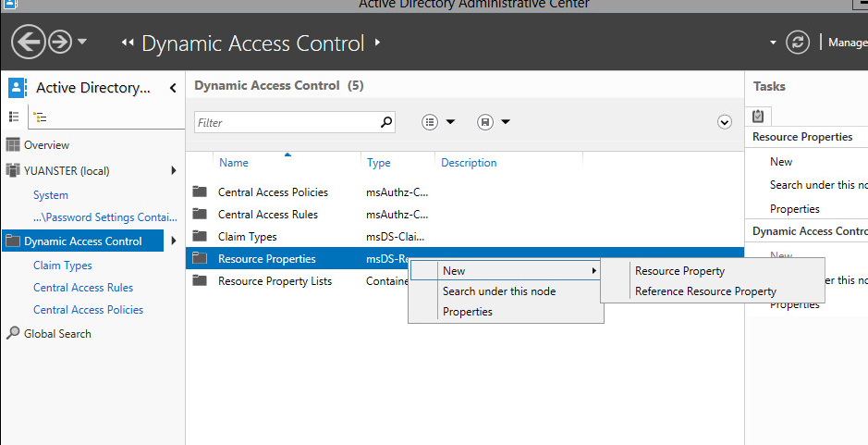The width and height of the screenshot is (868, 445).
Task: Click New under Resource Properties tasks
Action: [x=780, y=162]
